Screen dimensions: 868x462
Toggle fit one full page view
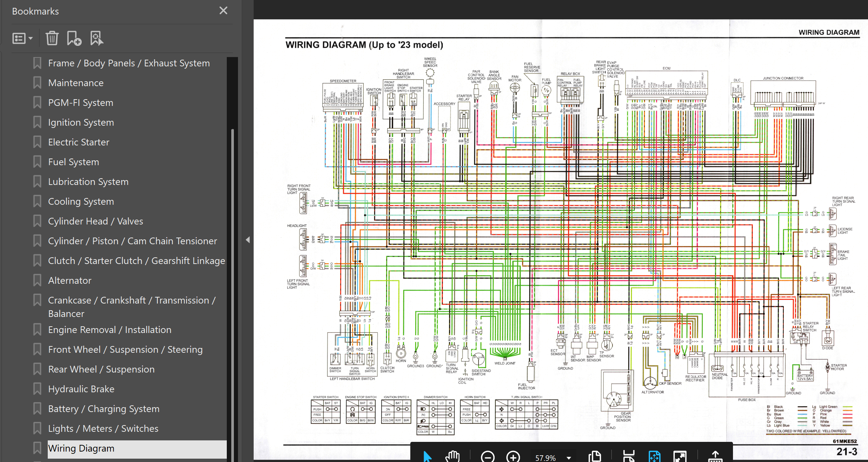(x=655, y=456)
